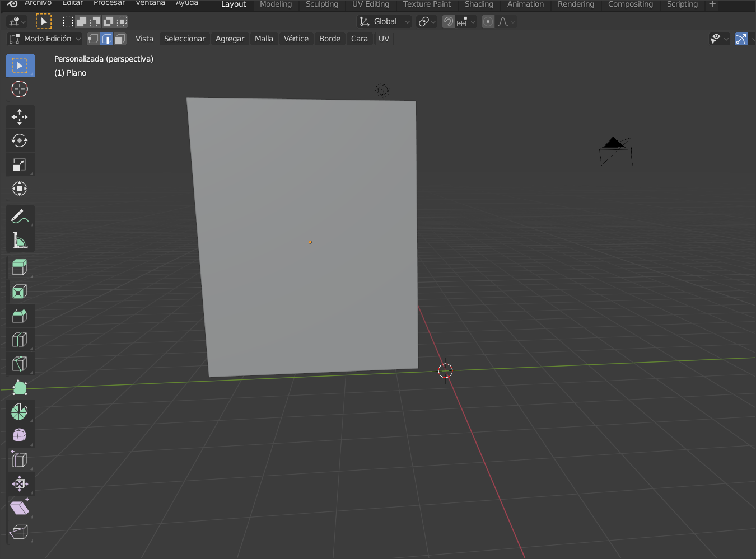
Task: Activate the Shear tool
Action: click(20, 508)
